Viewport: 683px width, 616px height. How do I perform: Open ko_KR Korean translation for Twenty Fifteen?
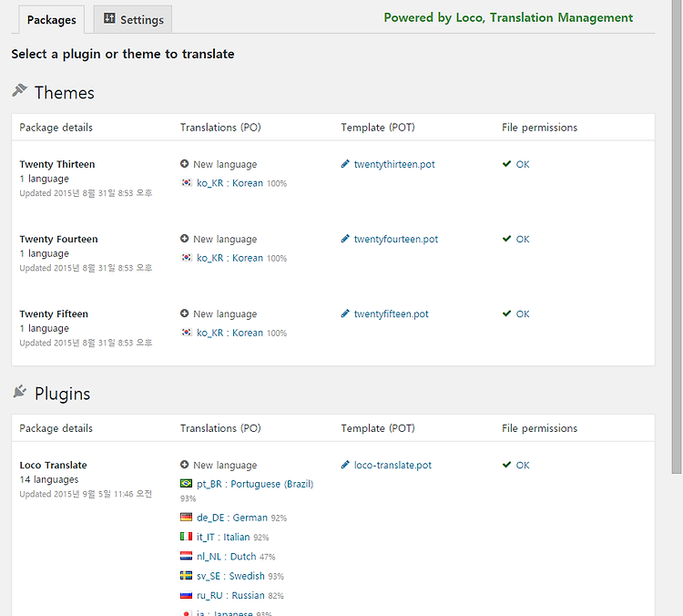pos(229,334)
